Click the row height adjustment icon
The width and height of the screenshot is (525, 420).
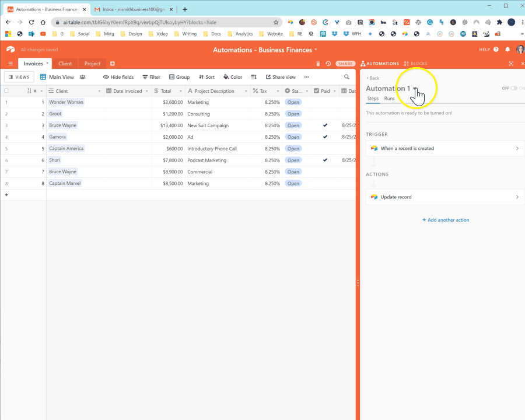253,76
